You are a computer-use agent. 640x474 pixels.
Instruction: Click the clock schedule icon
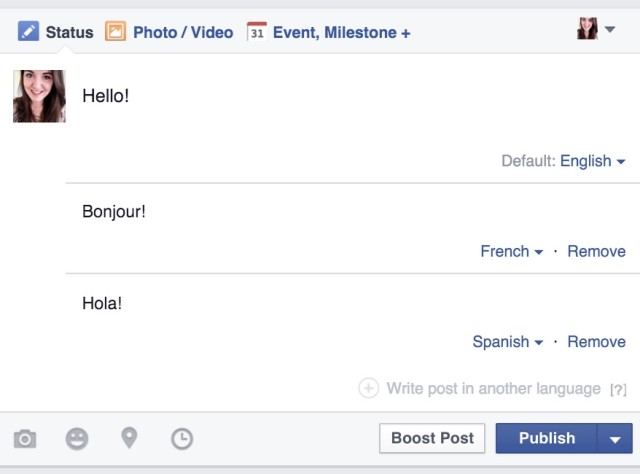click(x=182, y=438)
